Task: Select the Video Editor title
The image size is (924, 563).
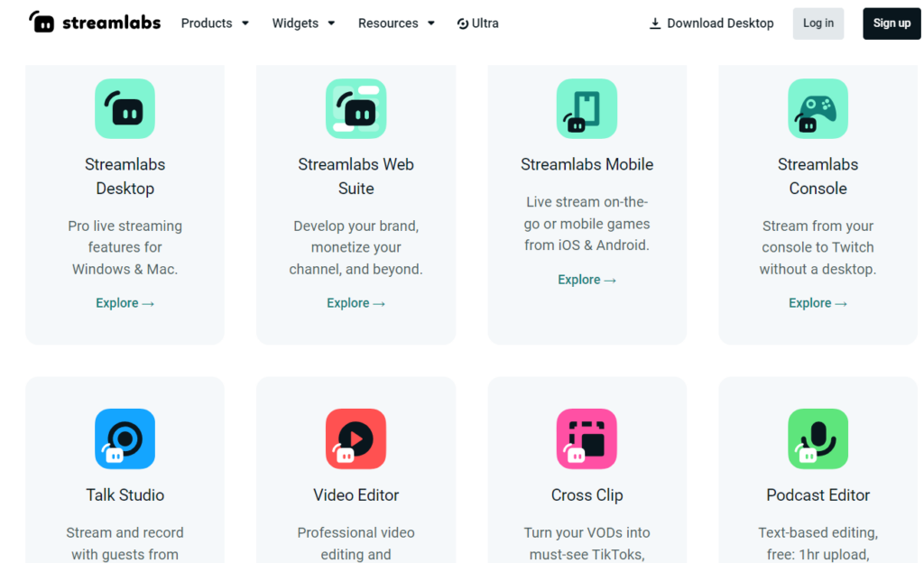Action: 356,494
